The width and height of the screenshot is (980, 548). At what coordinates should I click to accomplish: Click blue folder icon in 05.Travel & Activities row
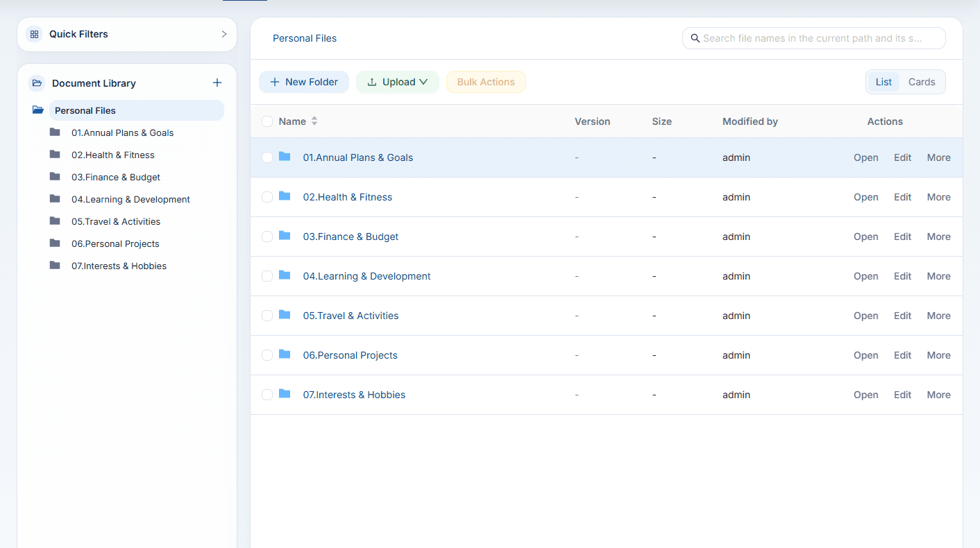[x=285, y=314]
